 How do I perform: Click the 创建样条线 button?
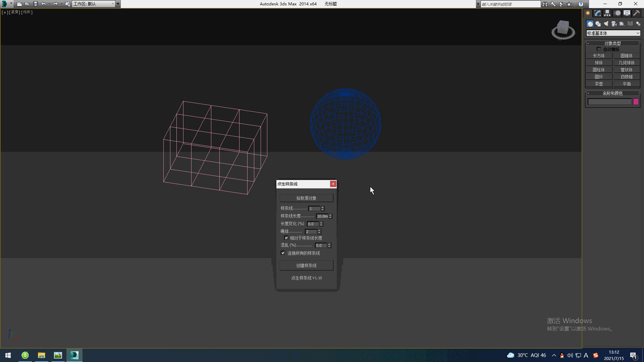(x=306, y=265)
